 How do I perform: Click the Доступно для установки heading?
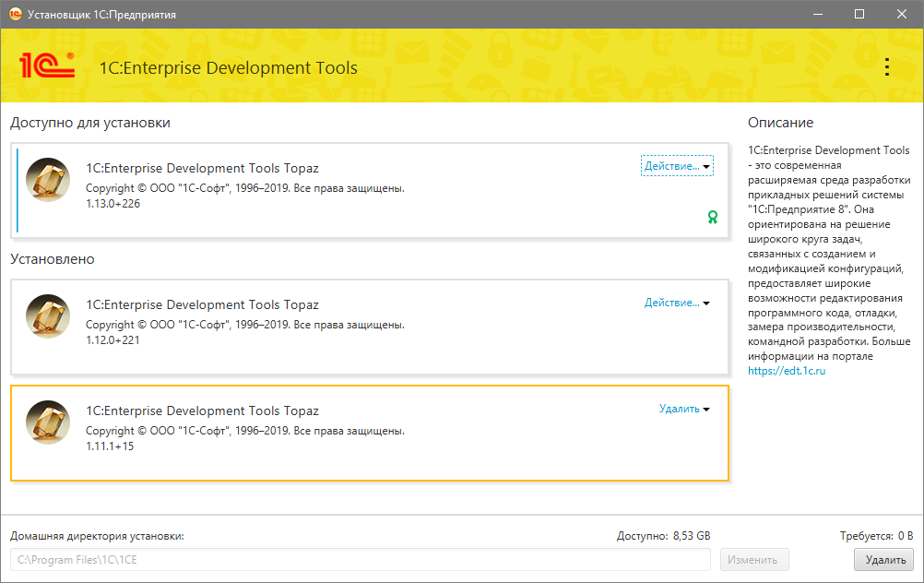tap(90, 123)
